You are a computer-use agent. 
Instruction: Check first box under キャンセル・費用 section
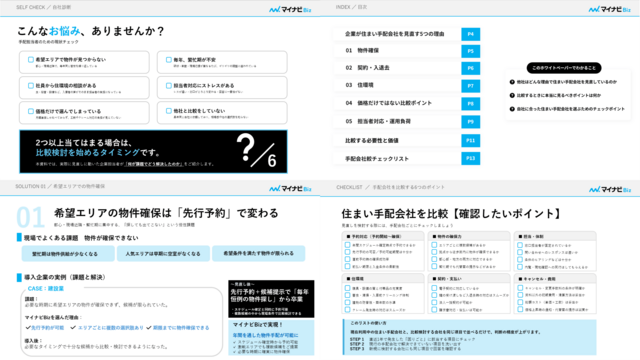(520, 288)
